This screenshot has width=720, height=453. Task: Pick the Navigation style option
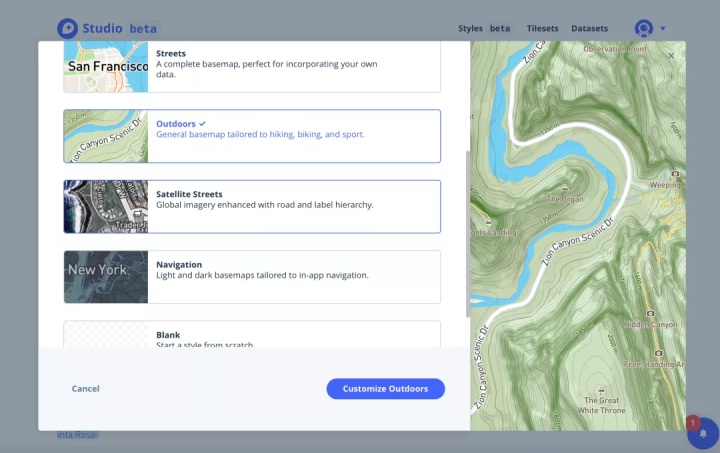(x=252, y=277)
